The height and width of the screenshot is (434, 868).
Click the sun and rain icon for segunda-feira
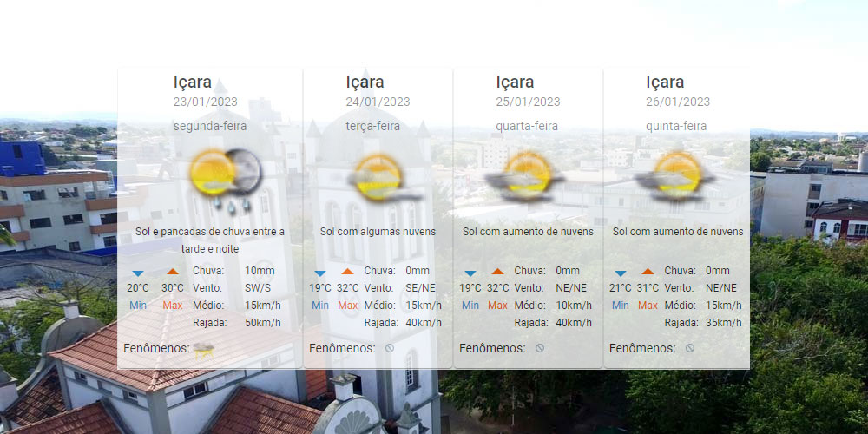coord(226,176)
